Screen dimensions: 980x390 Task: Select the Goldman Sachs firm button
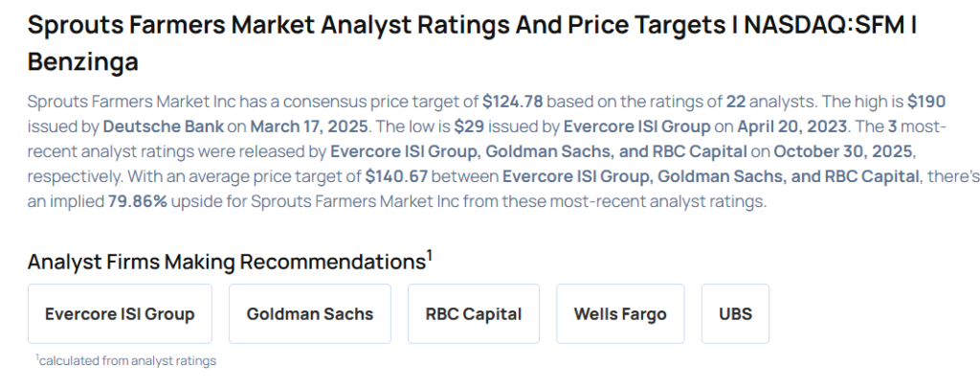click(x=309, y=313)
